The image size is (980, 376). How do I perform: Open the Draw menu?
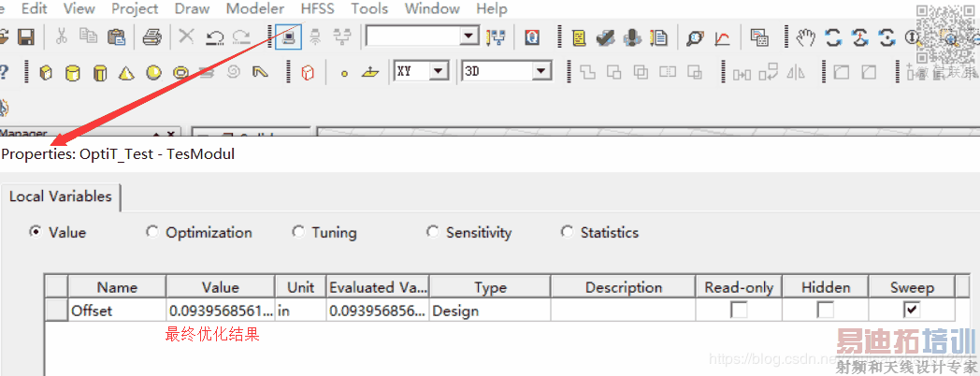pos(192,8)
